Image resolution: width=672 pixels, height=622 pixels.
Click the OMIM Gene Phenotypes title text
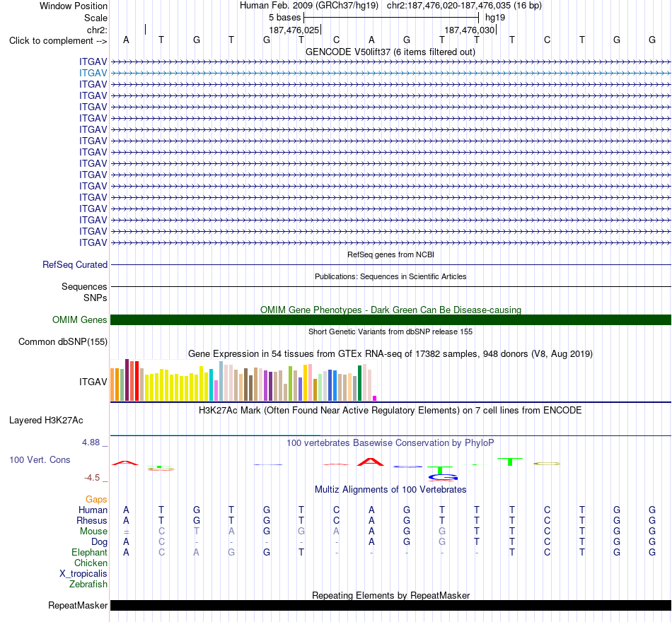(x=390, y=310)
